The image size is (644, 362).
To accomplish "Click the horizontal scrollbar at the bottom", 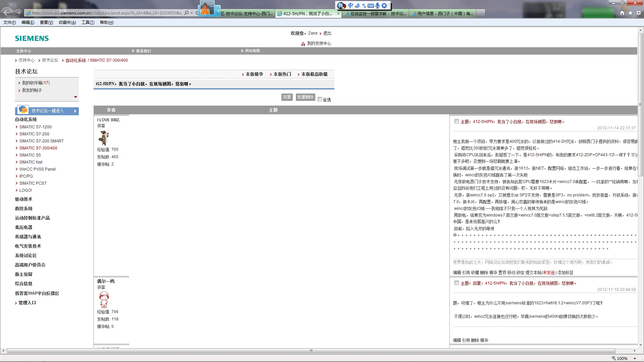I will (311, 351).
